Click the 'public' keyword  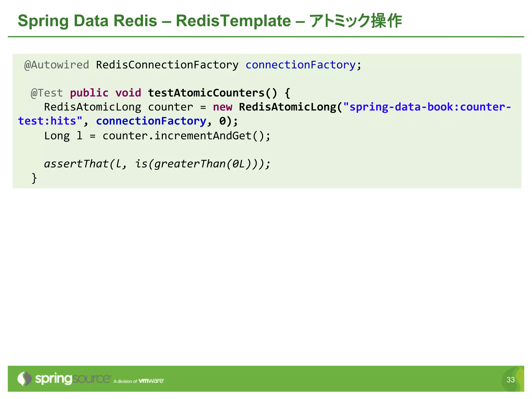pyautogui.click(x=89, y=93)
